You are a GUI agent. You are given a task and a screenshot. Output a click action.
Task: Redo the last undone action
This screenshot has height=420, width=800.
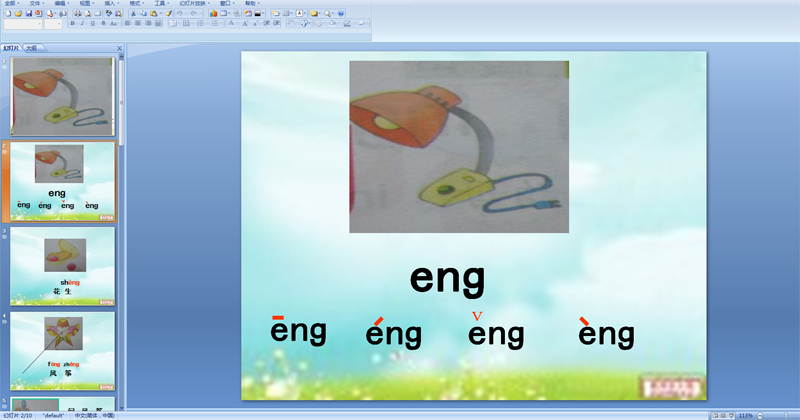point(194,14)
